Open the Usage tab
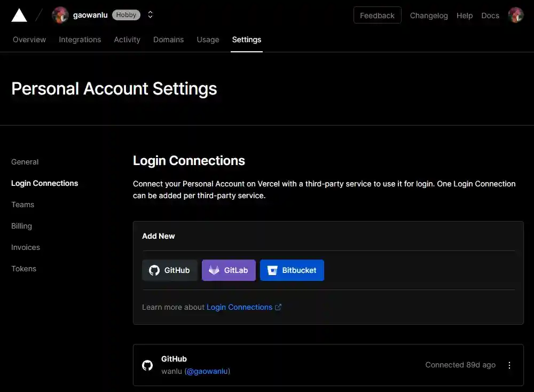The height and width of the screenshot is (392, 534). 208,40
